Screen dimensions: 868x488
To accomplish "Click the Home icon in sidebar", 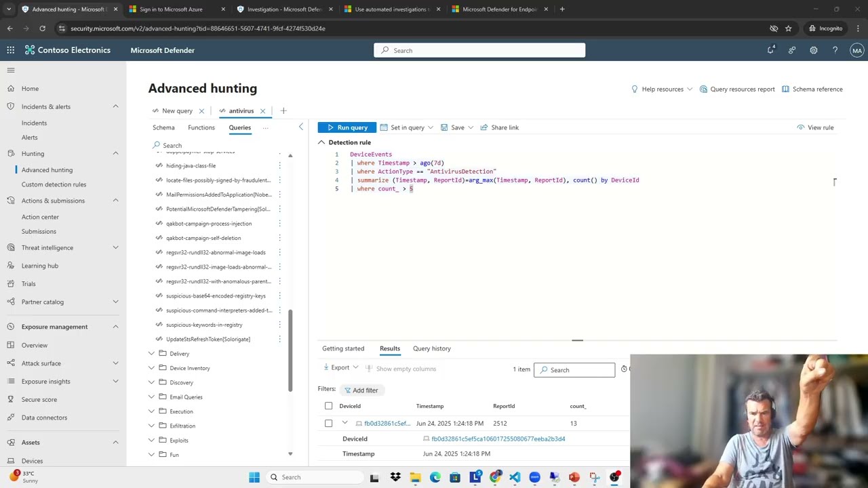I will [x=11, y=89].
